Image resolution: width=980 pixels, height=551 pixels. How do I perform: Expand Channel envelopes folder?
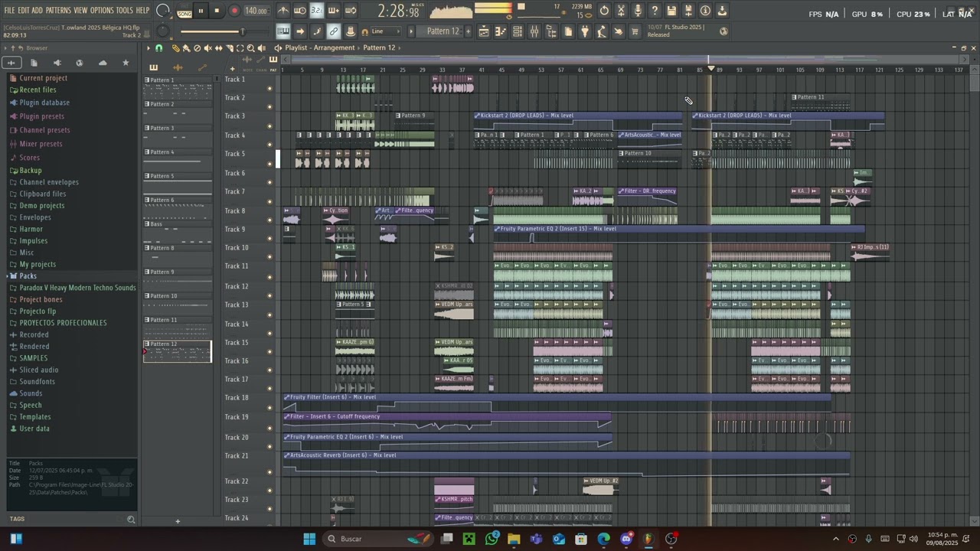[x=49, y=182]
